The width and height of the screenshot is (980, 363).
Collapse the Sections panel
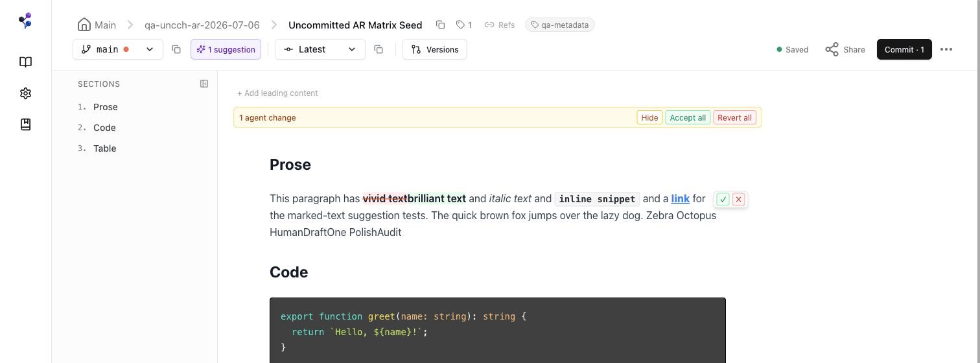pyautogui.click(x=204, y=84)
